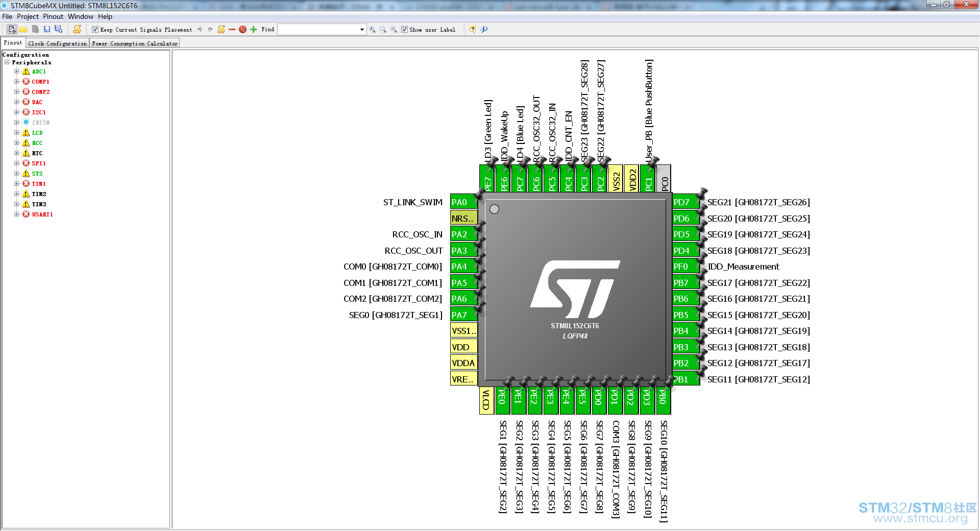This screenshot has width=980, height=531.
Task: Click the warning icon beside LCD
Action: pos(26,133)
